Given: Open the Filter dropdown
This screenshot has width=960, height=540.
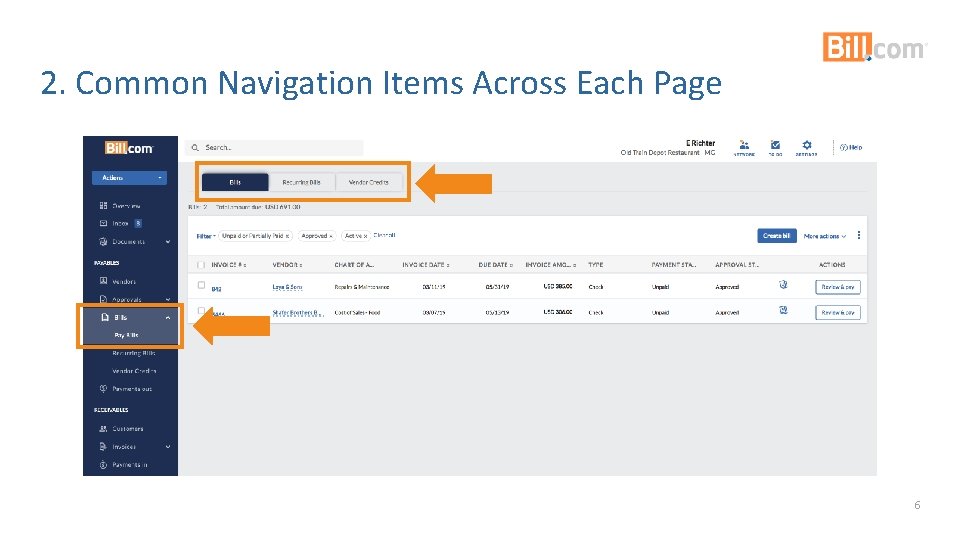Looking at the screenshot, I should (x=206, y=236).
